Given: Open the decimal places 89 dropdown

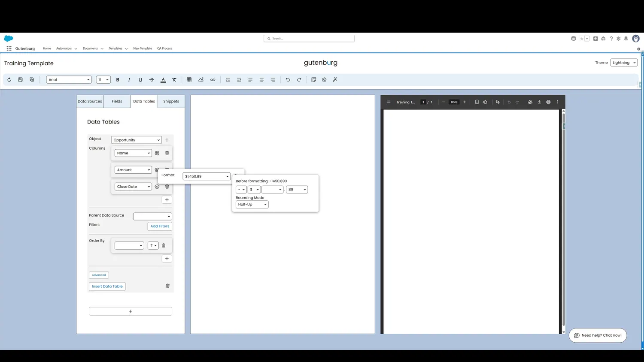Looking at the screenshot, I should point(297,190).
